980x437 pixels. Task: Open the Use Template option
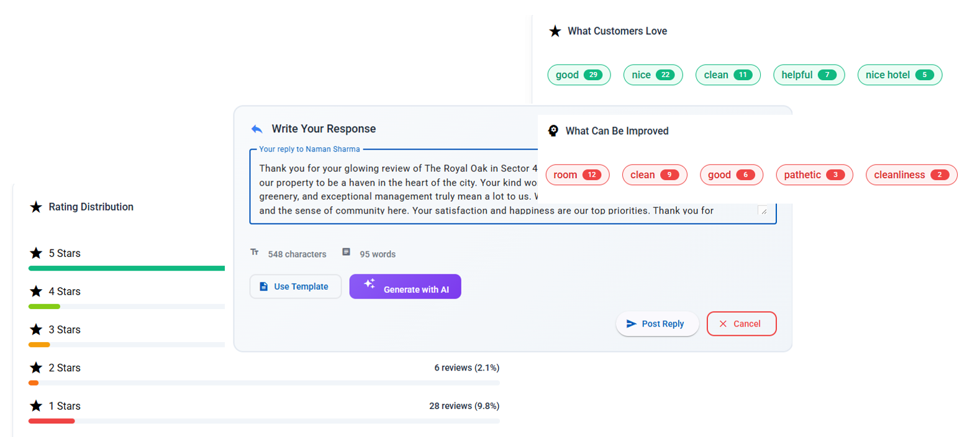pos(295,287)
